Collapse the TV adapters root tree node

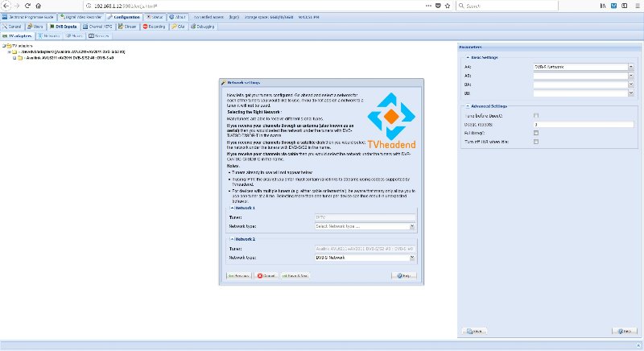[4, 46]
